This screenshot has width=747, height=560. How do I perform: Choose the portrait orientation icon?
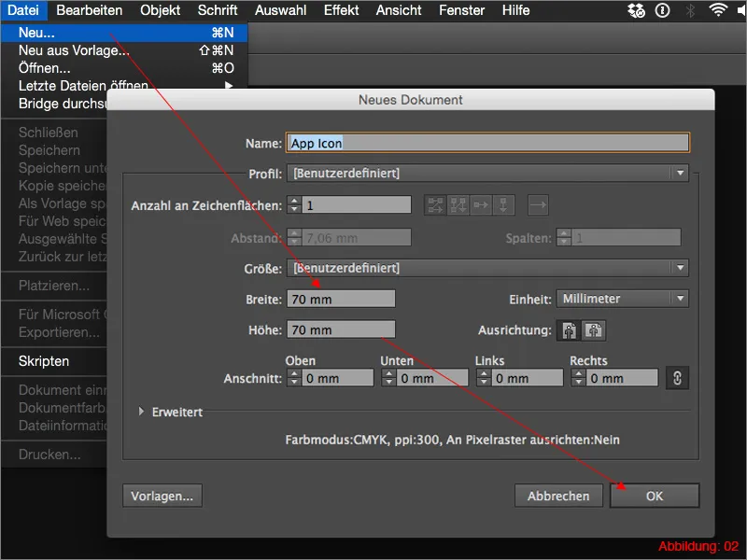(570, 330)
